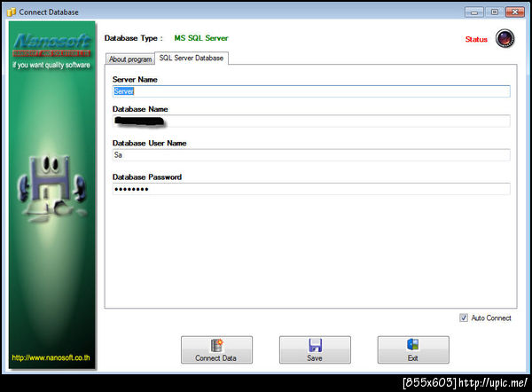Viewport: 532px width, 392px height.
Task: Save the database connection settings
Action: pyautogui.click(x=315, y=350)
